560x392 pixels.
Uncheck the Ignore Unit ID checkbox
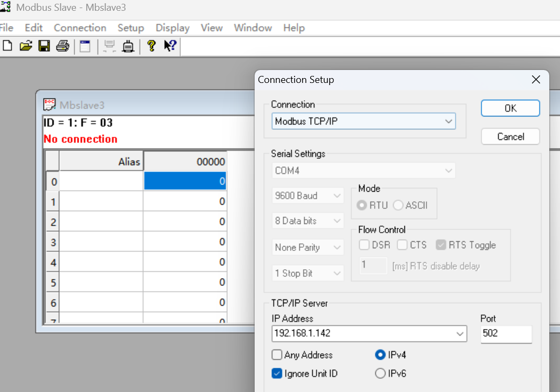pyautogui.click(x=277, y=374)
